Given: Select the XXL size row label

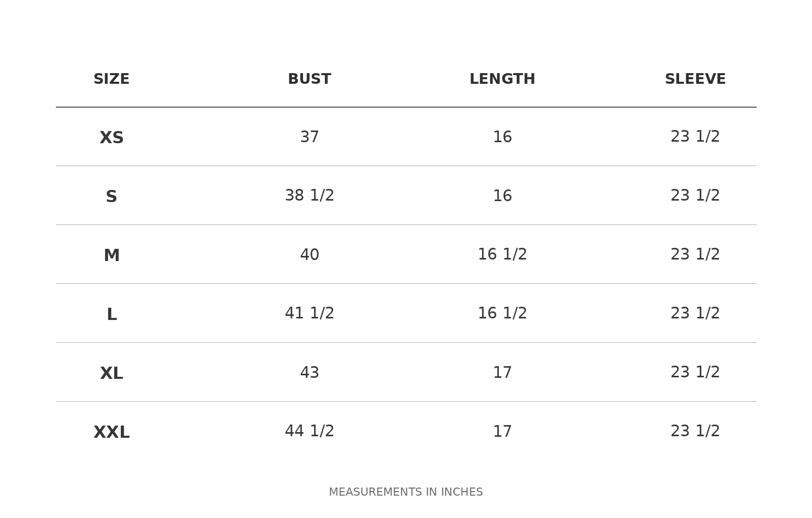Looking at the screenshot, I should point(112,432).
